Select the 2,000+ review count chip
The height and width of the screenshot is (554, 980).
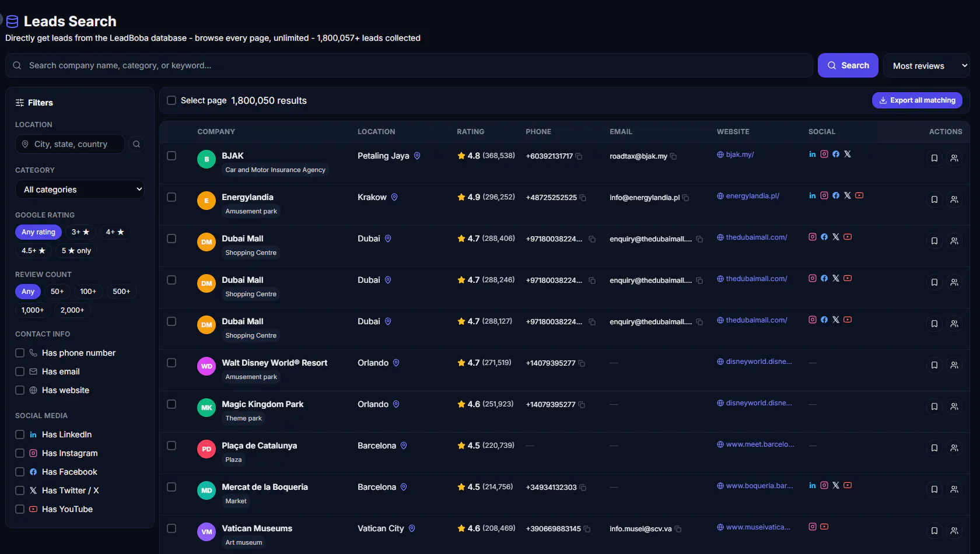click(72, 310)
